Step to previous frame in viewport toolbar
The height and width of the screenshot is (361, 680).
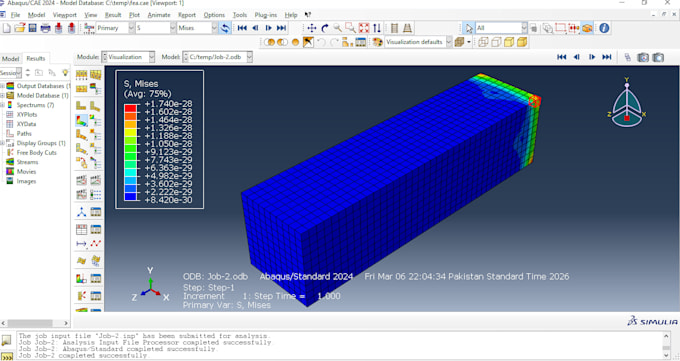(x=576, y=57)
